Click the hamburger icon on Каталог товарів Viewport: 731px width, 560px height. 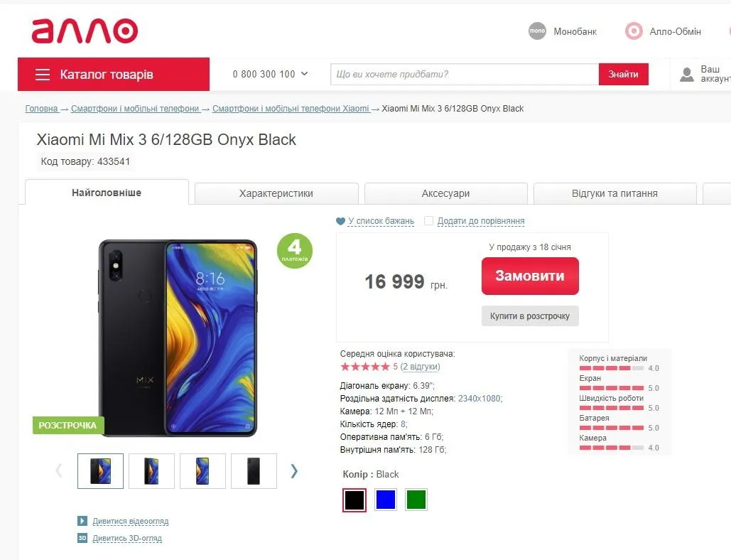point(43,74)
